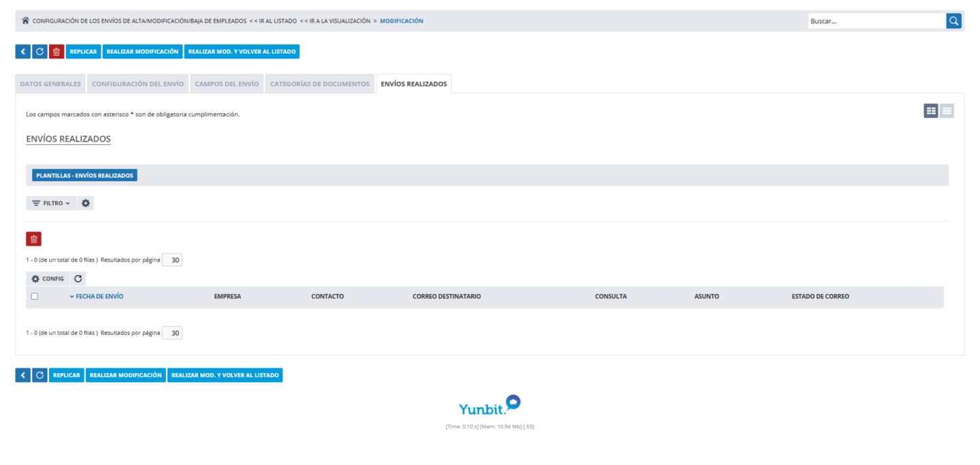
Task: Open the Datos Generales tab
Action: pos(50,84)
